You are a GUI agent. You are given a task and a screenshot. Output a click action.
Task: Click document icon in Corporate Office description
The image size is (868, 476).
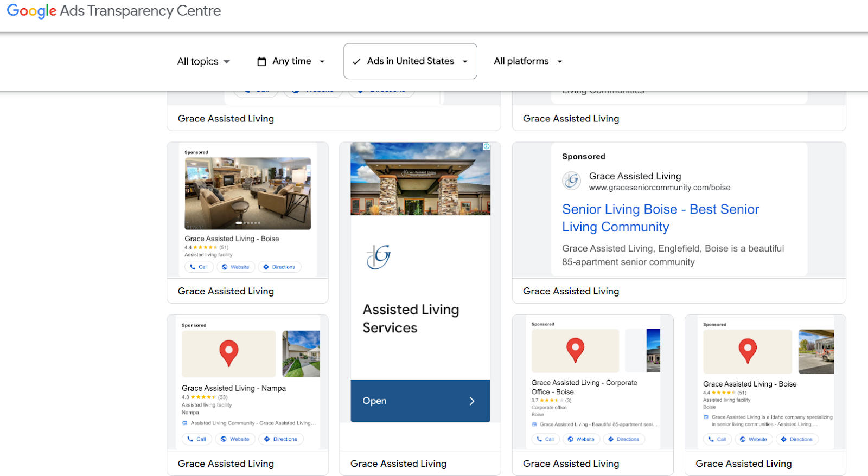coord(534,424)
